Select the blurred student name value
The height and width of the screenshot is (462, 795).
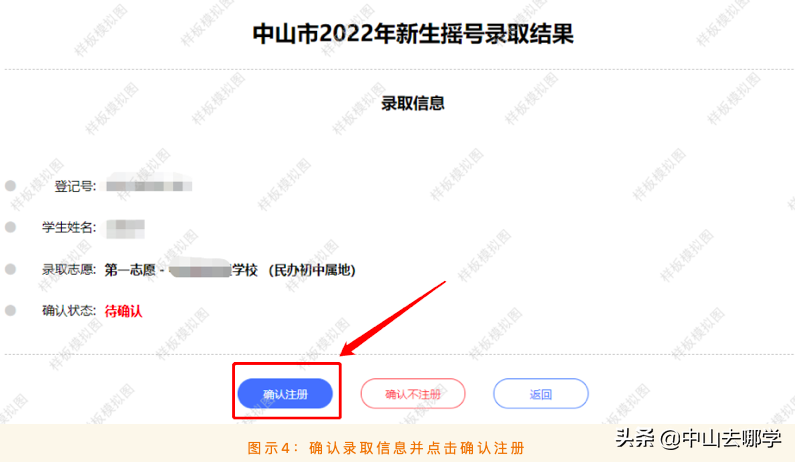coord(125,228)
